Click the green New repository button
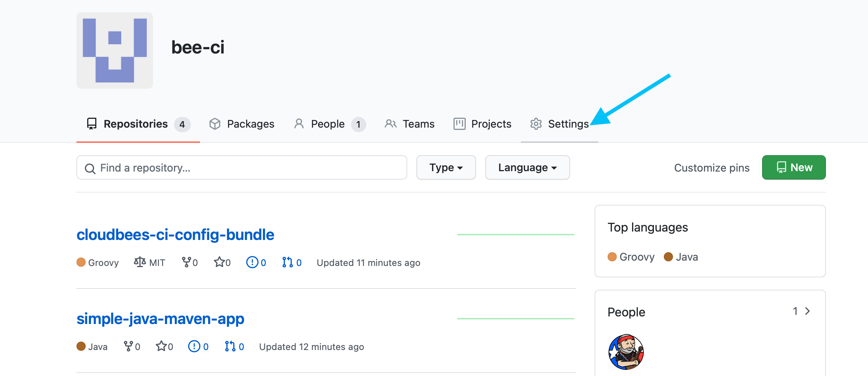This screenshot has width=868, height=376. click(x=794, y=167)
